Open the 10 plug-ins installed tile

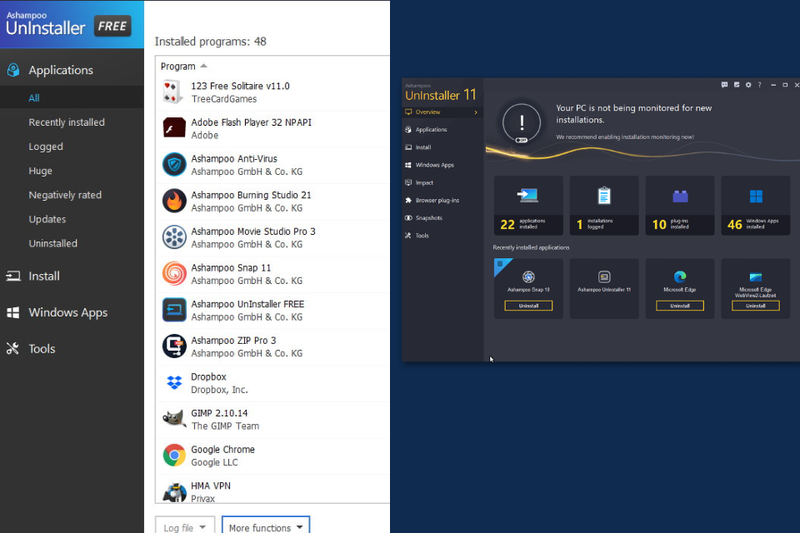[x=680, y=206]
